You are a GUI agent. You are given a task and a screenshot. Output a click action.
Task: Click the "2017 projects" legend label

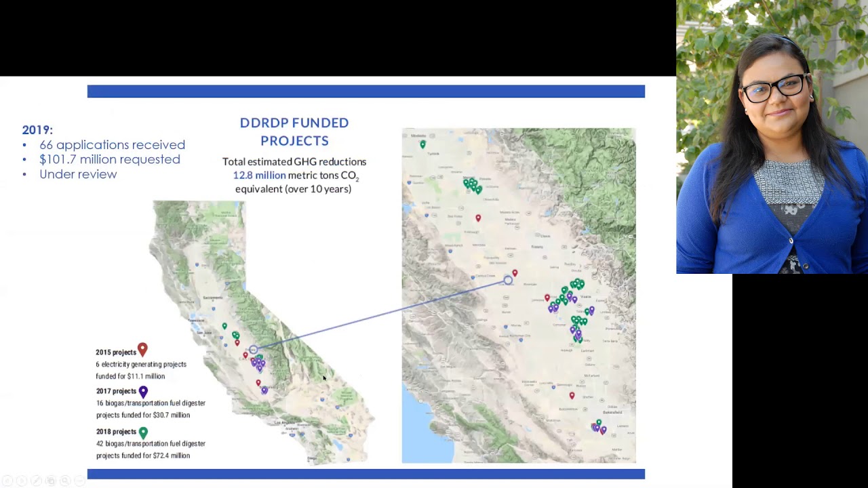[116, 391]
